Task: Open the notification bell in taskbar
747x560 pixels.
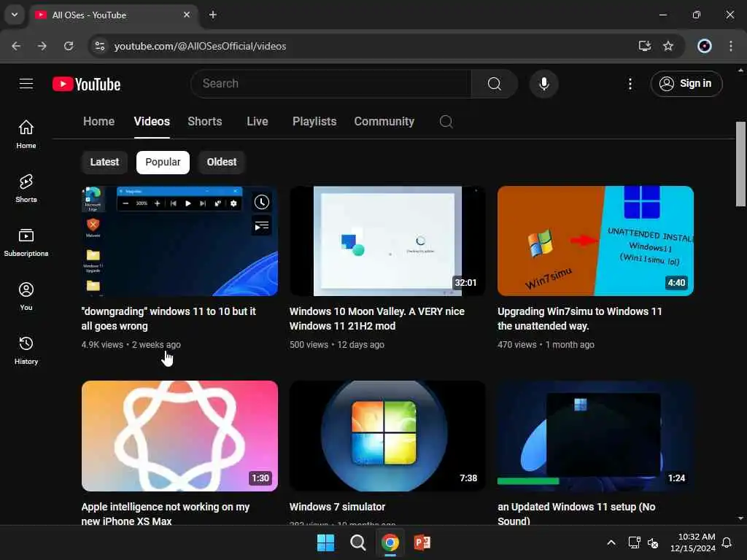Action: [x=727, y=542]
